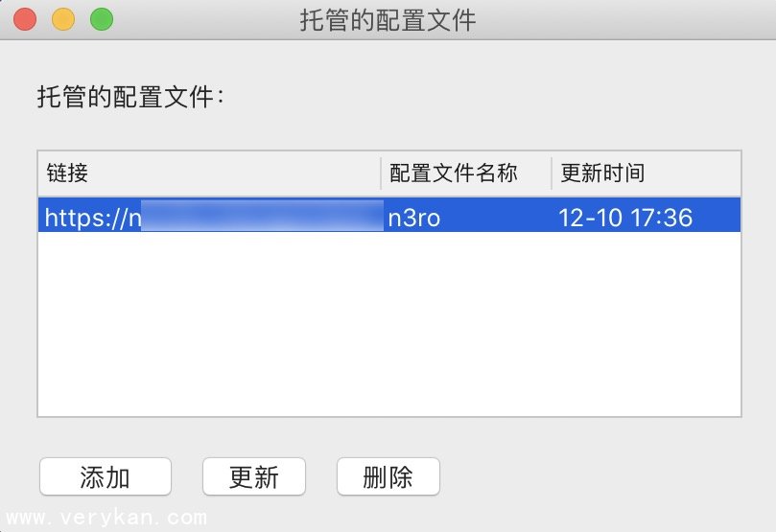This screenshot has width=776, height=532.
Task: Close the window with red button
Action: click(x=25, y=19)
